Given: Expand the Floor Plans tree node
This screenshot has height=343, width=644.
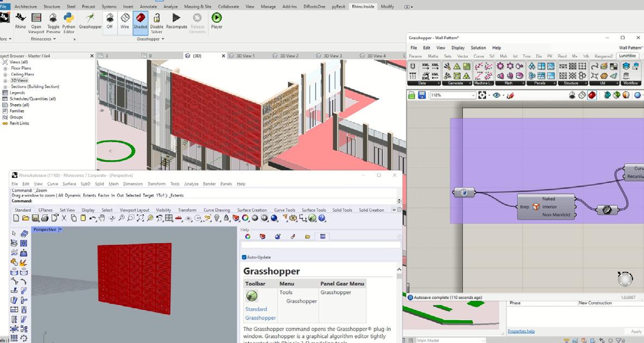Looking at the screenshot, I should [5, 68].
